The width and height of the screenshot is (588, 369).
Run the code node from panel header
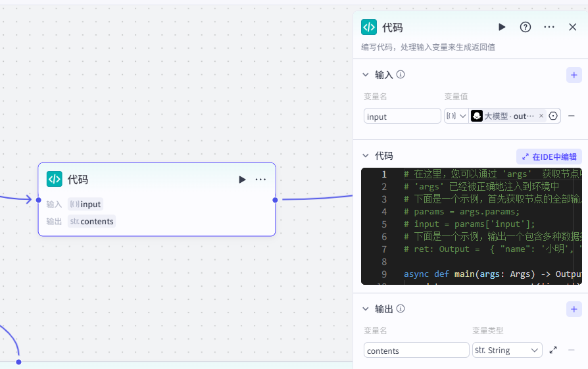[x=502, y=27]
